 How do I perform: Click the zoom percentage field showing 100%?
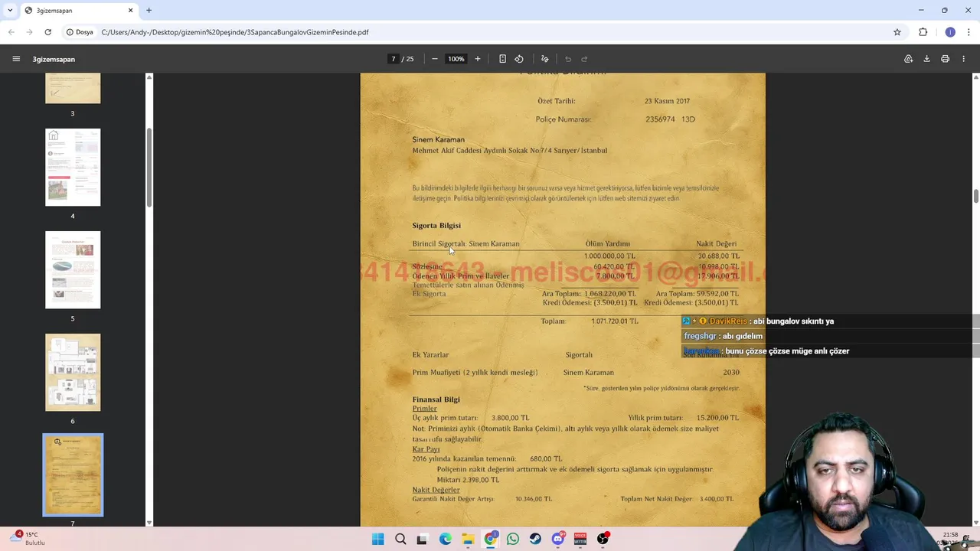tap(456, 59)
